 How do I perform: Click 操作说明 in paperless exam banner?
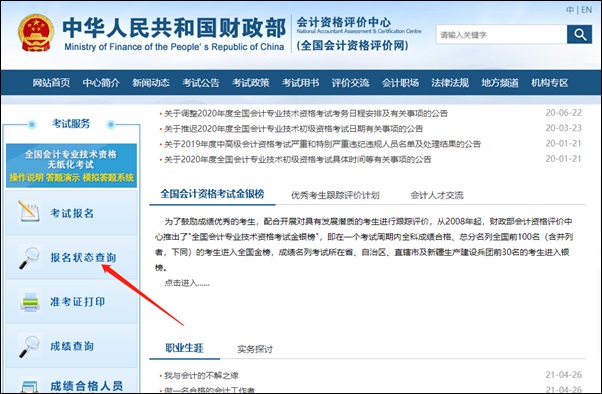point(26,177)
